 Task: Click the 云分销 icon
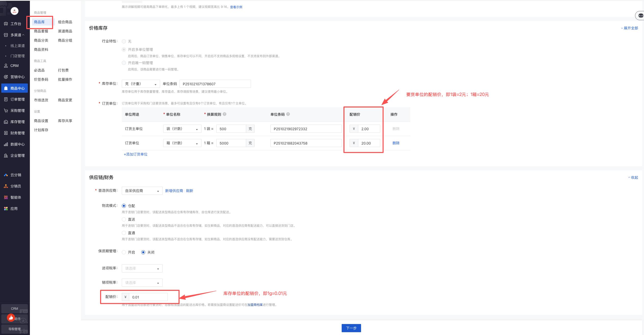6,175
